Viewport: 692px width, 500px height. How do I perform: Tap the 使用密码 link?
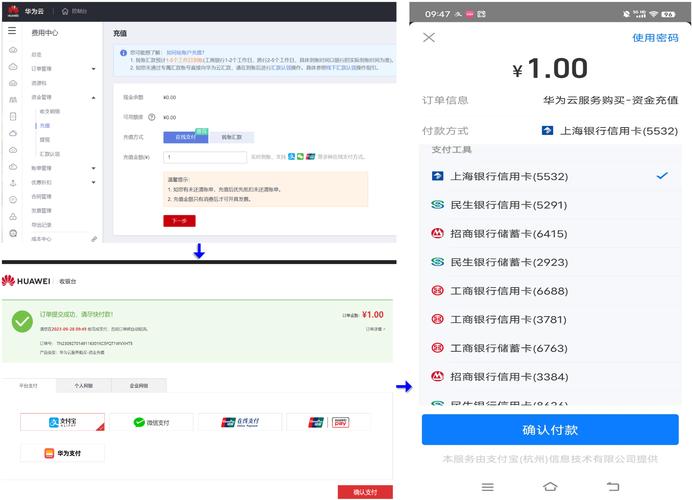coord(655,38)
